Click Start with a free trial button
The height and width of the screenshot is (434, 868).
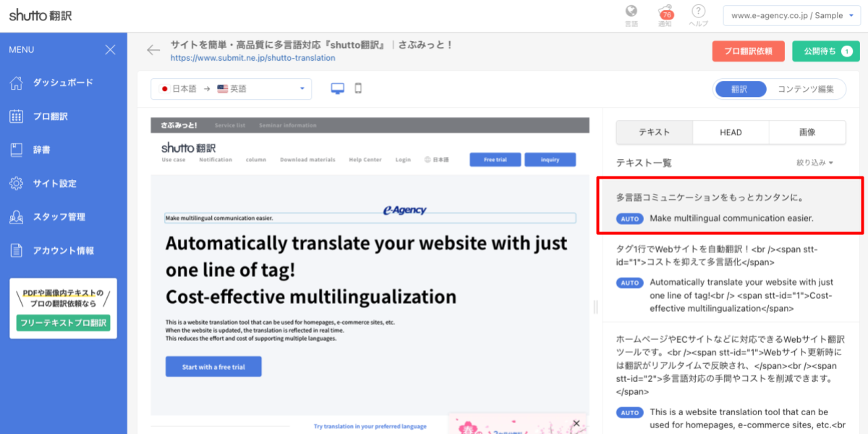click(213, 367)
